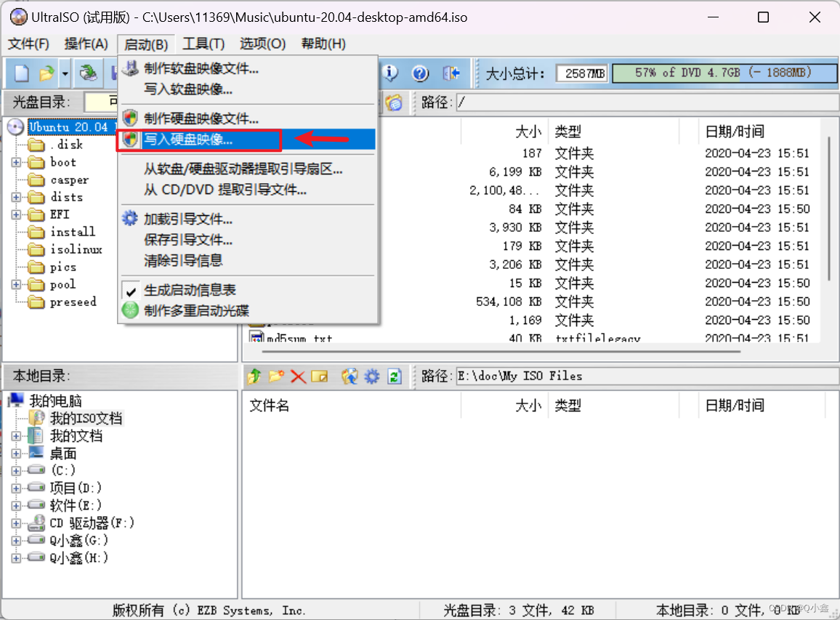Click the Open file folder icon
This screenshot has height=620, width=840.
pyautogui.click(x=47, y=73)
